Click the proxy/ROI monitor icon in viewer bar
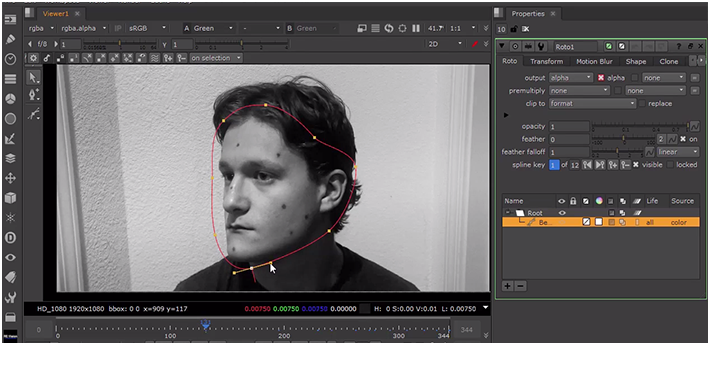Screen dimensions: 710x366 (361, 28)
